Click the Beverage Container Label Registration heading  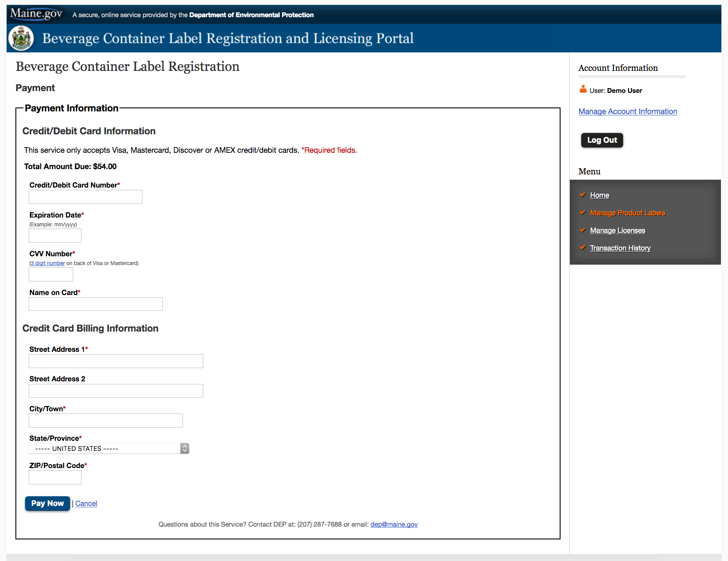(x=128, y=66)
